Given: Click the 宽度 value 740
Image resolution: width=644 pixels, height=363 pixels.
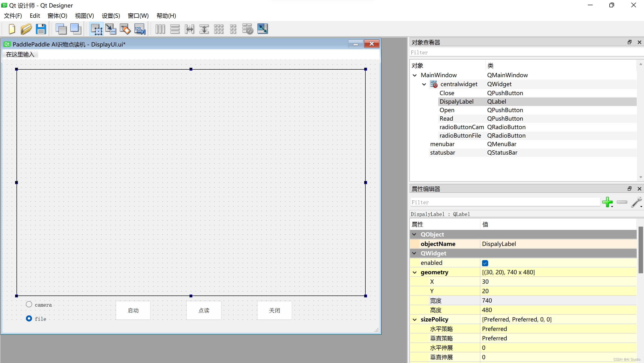Looking at the screenshot, I should click(x=558, y=300).
